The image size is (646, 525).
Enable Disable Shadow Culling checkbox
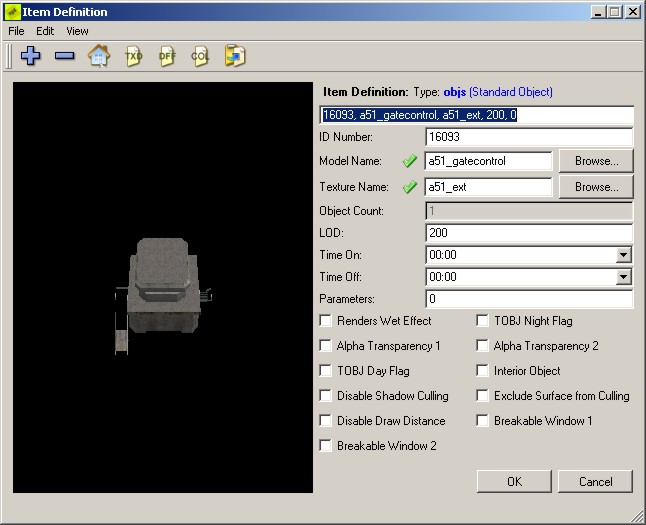point(325,396)
